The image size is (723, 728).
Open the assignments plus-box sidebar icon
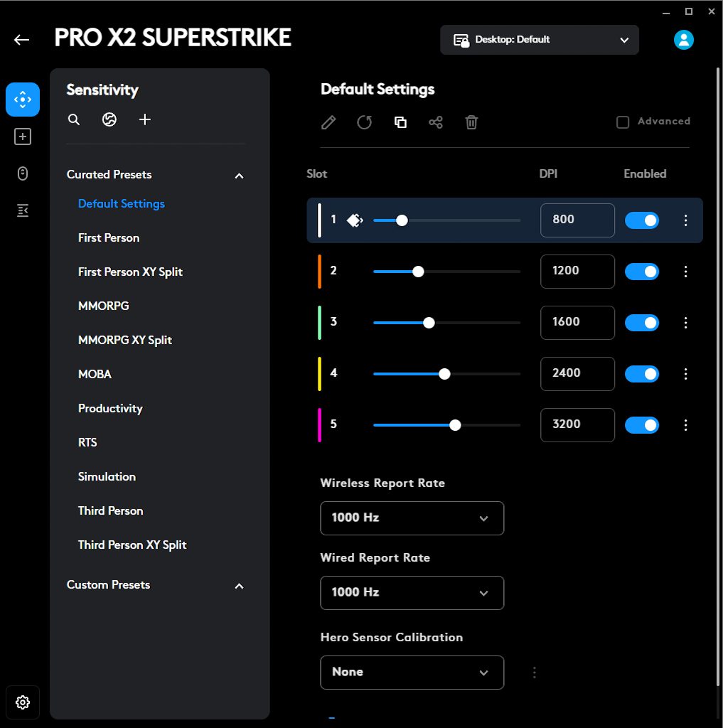[22, 136]
